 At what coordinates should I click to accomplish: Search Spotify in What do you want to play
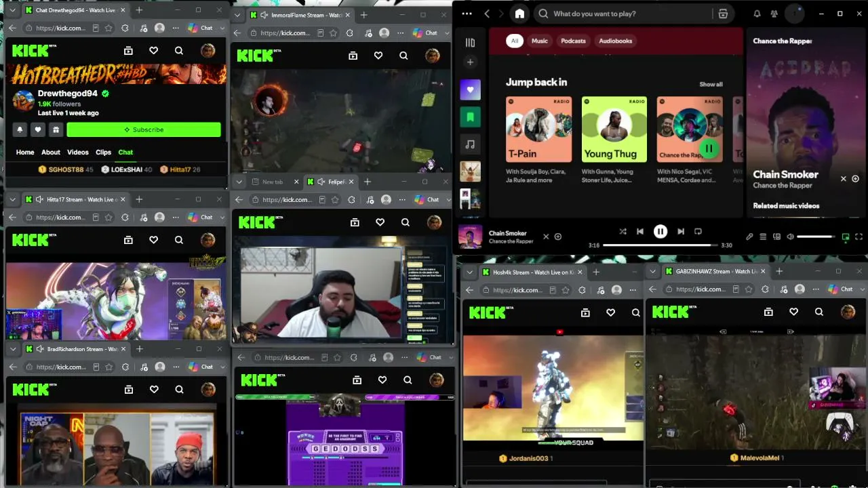pyautogui.click(x=624, y=14)
